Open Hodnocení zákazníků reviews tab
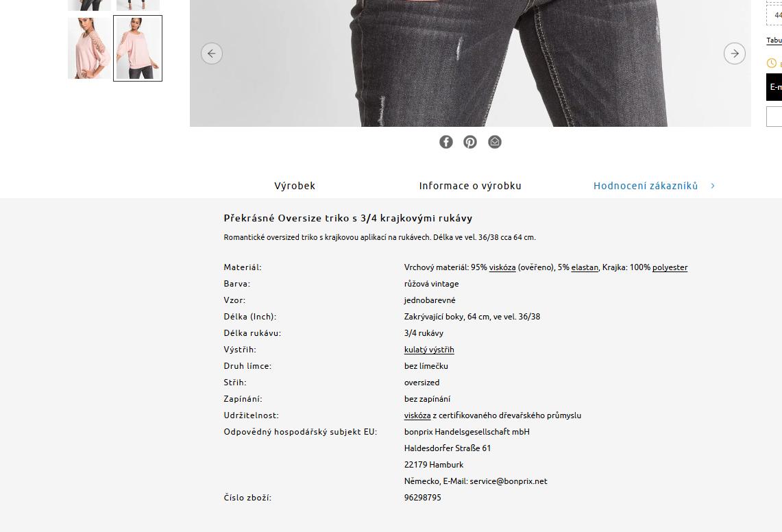Screen dimensions: 782x532 (x=646, y=186)
